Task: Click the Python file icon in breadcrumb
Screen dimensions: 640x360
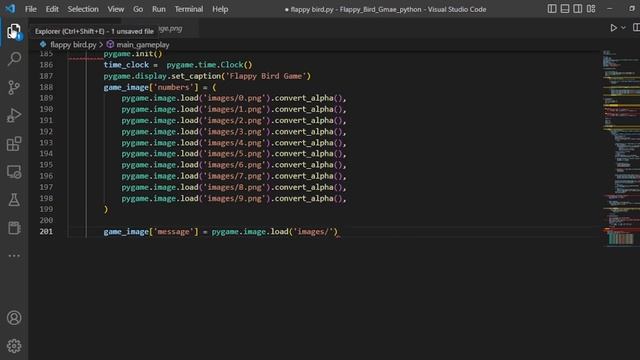Action: (x=43, y=44)
